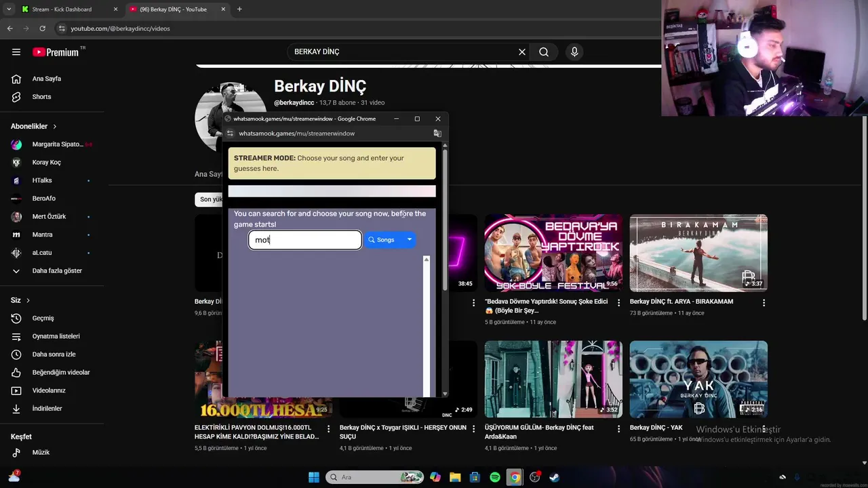This screenshot has width=868, height=488.
Task: Click the popup window vertical scrollbar
Action: [x=445, y=220]
